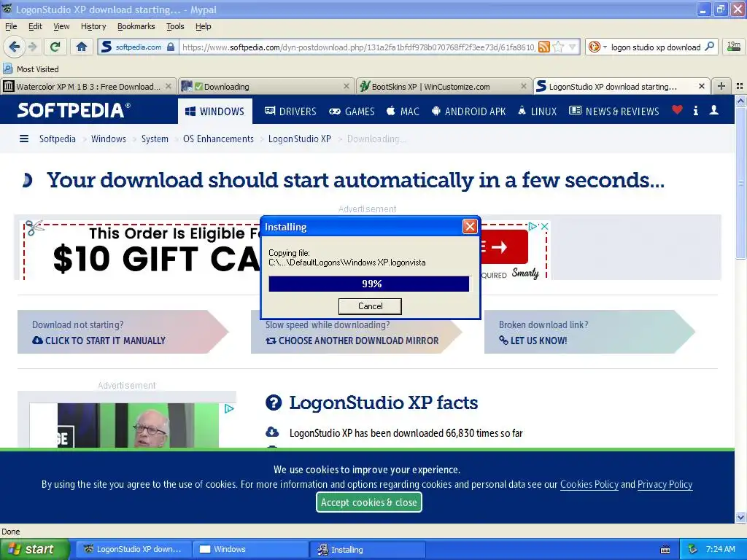Open the user account icon
The width and height of the screenshot is (747, 560).
pos(713,111)
